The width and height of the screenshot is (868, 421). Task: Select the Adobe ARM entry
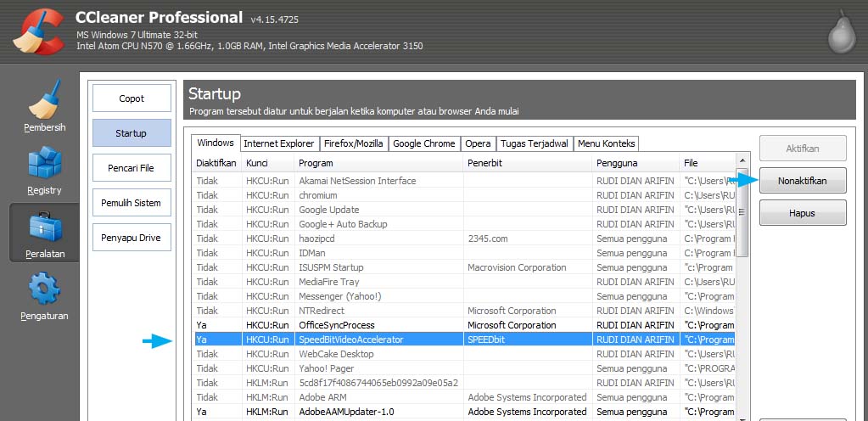(x=464, y=396)
